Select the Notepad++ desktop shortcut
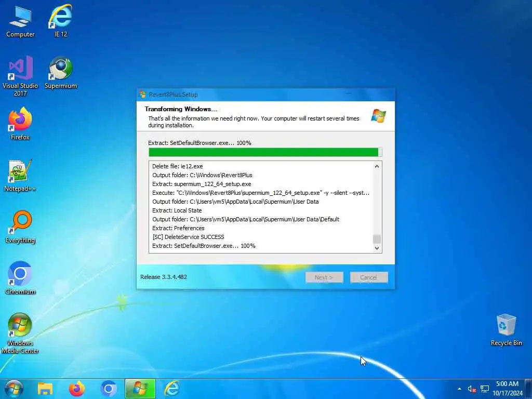The width and height of the screenshot is (532, 399). pos(20,176)
